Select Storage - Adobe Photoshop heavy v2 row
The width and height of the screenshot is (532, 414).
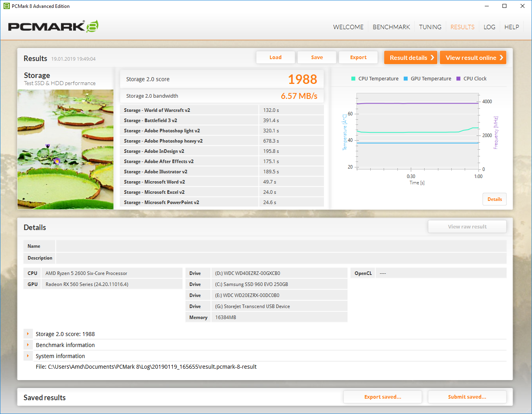click(222, 141)
